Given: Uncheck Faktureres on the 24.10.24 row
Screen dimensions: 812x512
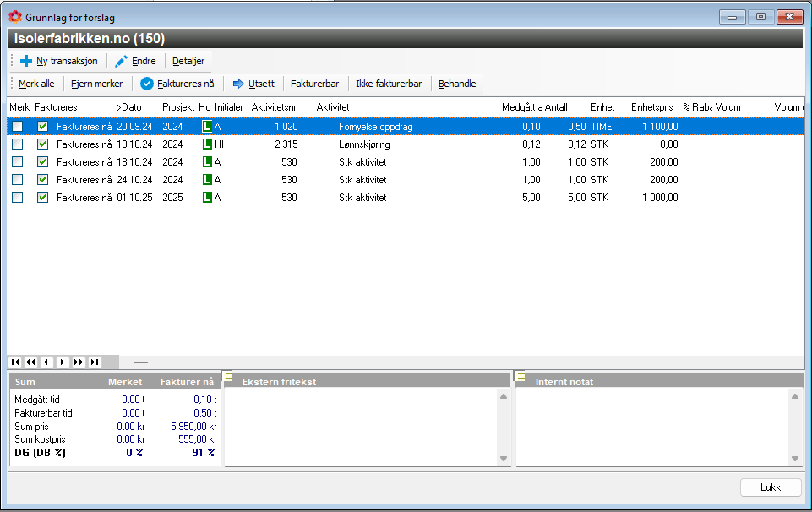Looking at the screenshot, I should point(43,180).
